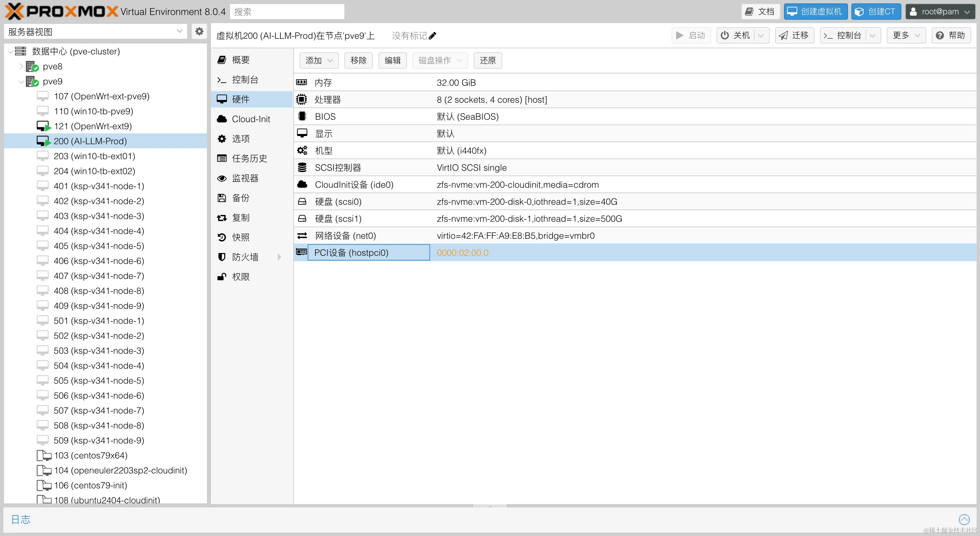Switch to the 概要 summary tab

(x=241, y=60)
